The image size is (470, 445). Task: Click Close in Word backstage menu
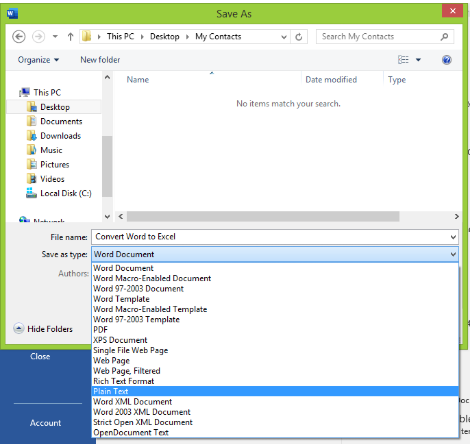(x=40, y=357)
